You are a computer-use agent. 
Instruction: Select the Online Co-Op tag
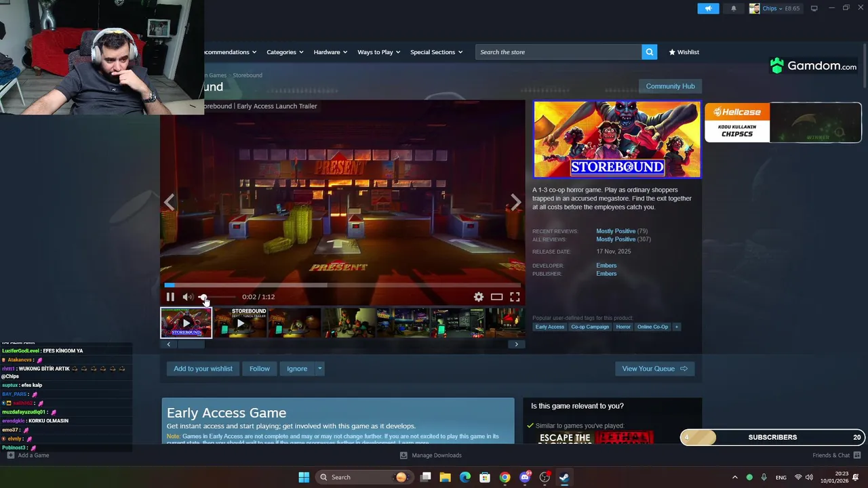pyautogui.click(x=652, y=327)
